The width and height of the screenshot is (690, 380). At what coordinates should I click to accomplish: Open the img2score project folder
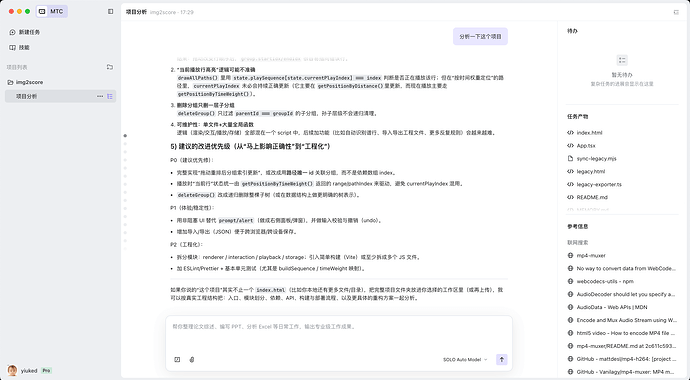(29, 82)
